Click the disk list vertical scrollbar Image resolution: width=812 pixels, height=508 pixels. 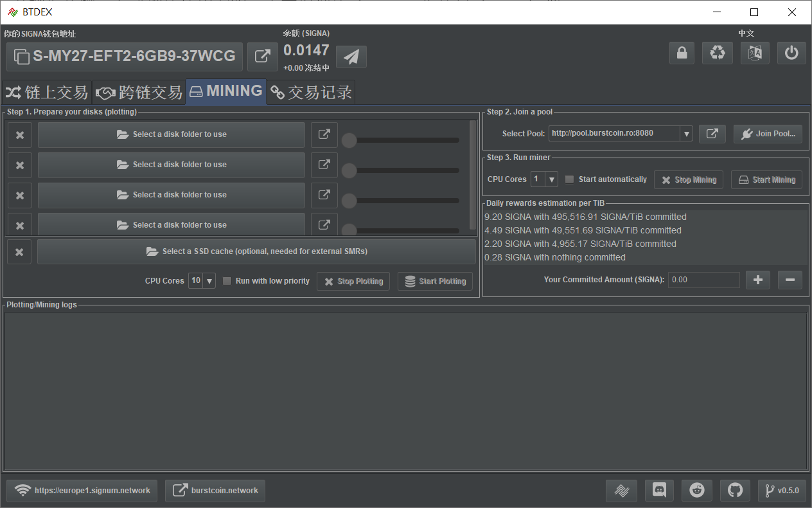(473, 175)
